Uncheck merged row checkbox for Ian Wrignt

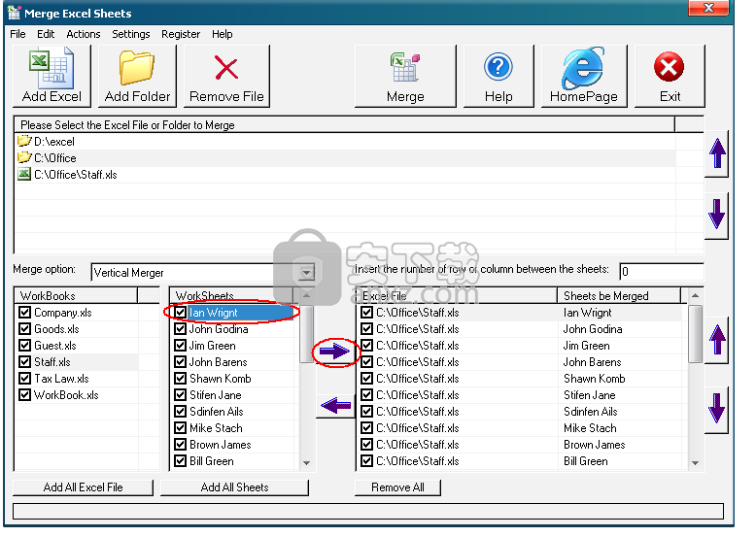pos(366,313)
